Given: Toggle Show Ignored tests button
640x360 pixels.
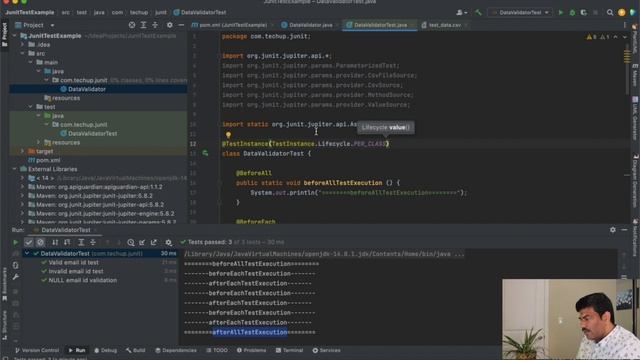Looking at the screenshot, I should tap(40, 242).
